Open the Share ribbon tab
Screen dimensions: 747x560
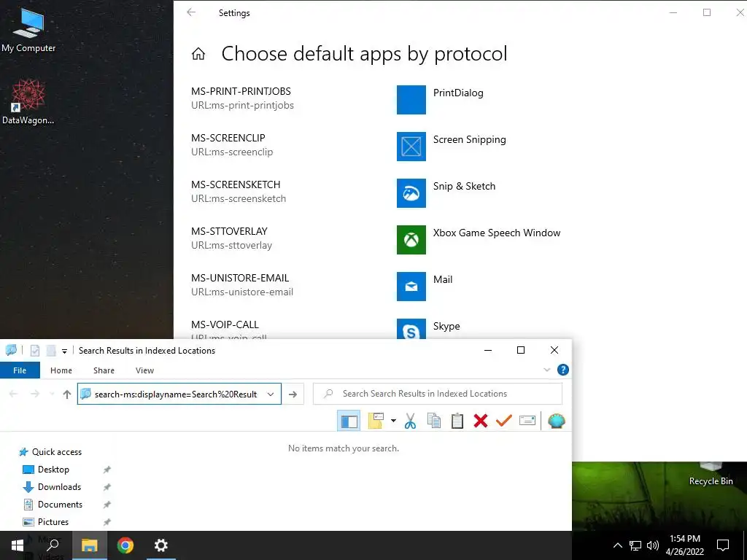[104, 370]
